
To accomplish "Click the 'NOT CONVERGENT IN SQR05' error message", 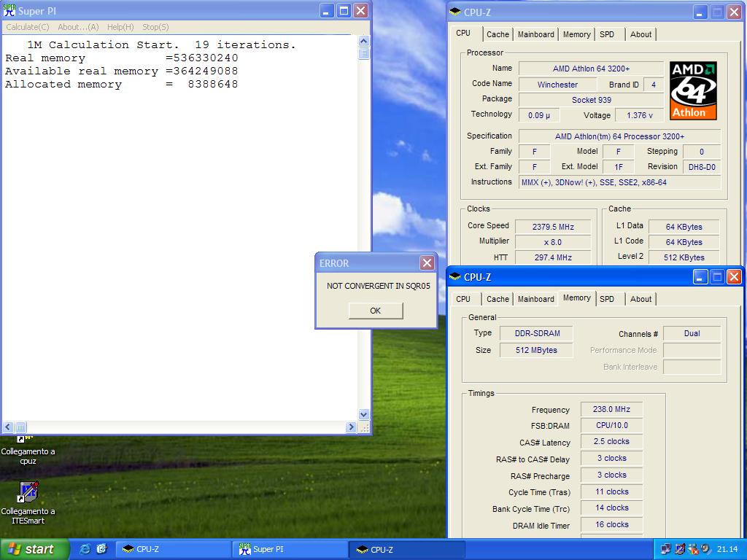I will (379, 286).
